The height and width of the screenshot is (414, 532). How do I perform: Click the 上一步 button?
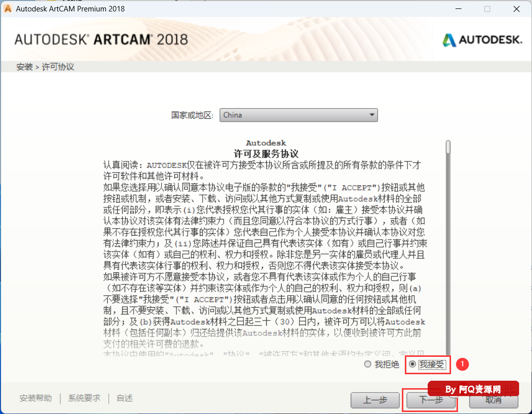point(375,400)
